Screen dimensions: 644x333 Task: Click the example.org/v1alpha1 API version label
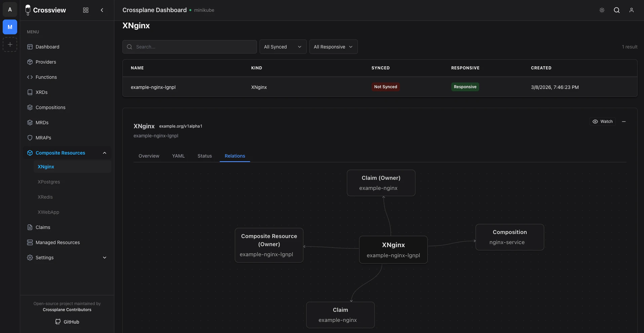181,126
